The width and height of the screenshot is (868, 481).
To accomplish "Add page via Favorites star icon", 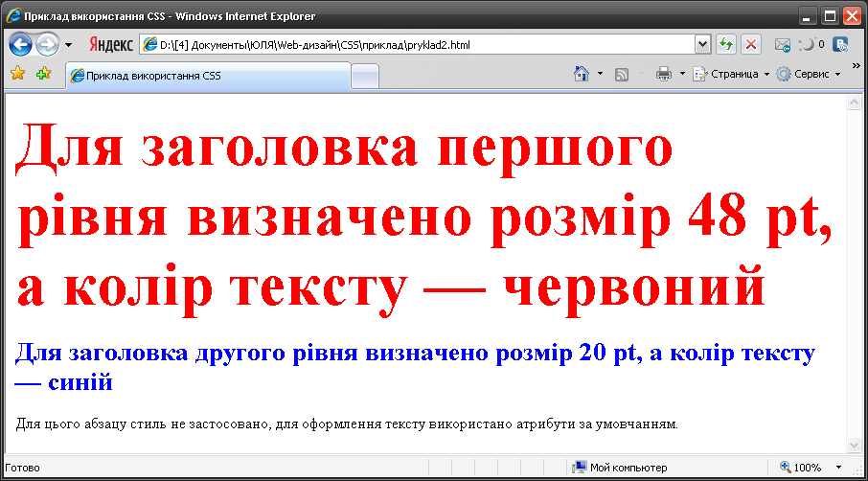I will [x=17, y=73].
